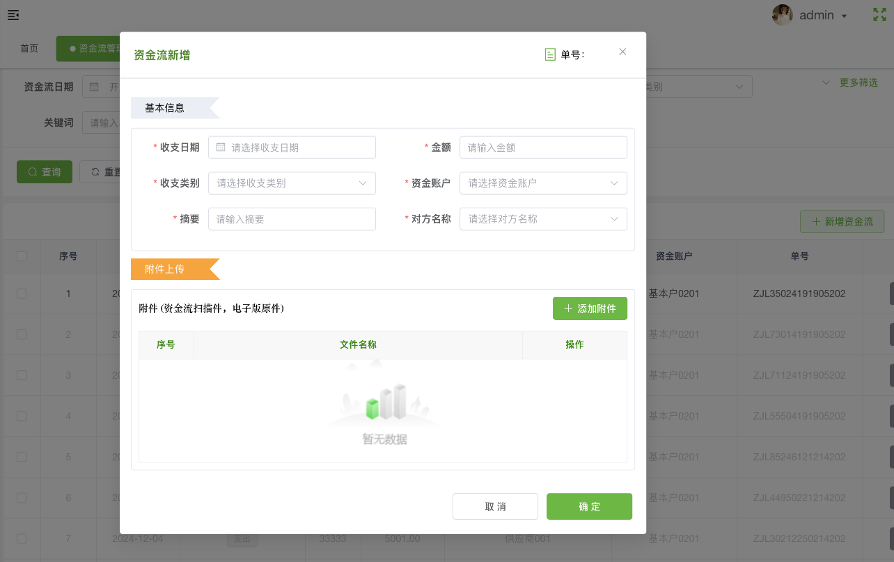The width and height of the screenshot is (894, 562).
Task: Click the 附件上传 section header
Action: click(x=175, y=269)
